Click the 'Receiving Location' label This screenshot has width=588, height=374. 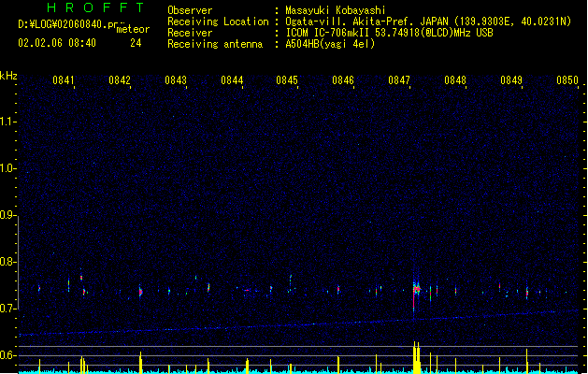click(x=218, y=22)
